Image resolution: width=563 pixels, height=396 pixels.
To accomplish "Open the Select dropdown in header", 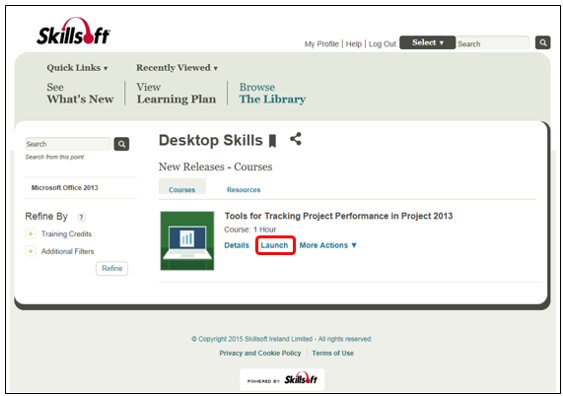I will pos(427,42).
